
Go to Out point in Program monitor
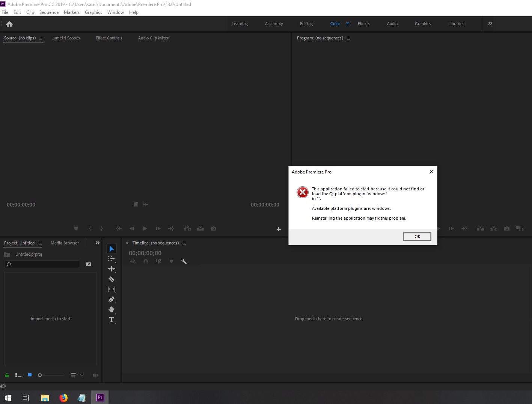(464, 228)
